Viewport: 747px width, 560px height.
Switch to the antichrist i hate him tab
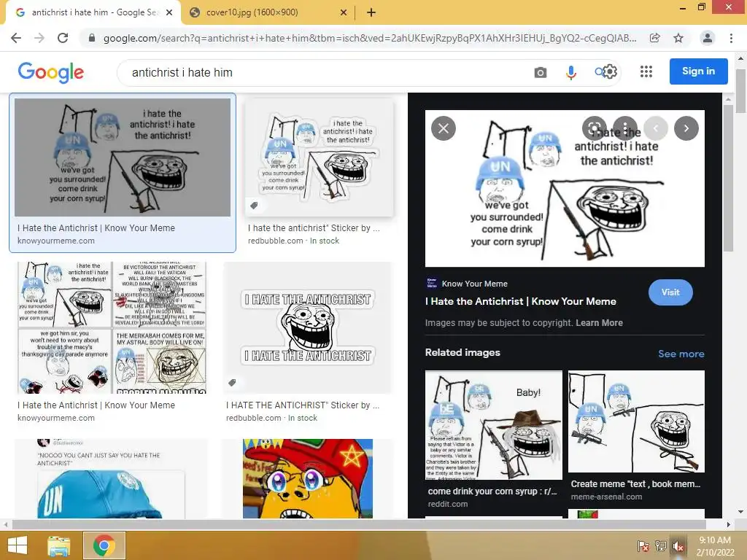[93, 12]
